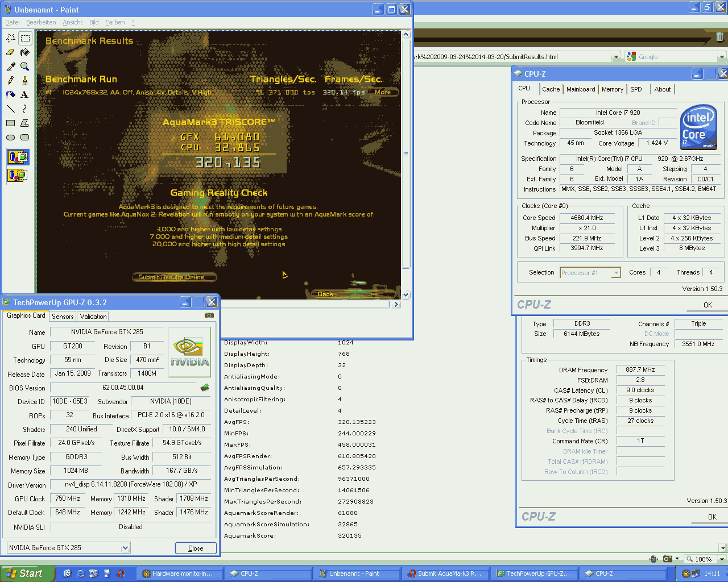The height and width of the screenshot is (582, 728).
Task: Select the rectangular Select tool in Paint
Action: click(25, 38)
